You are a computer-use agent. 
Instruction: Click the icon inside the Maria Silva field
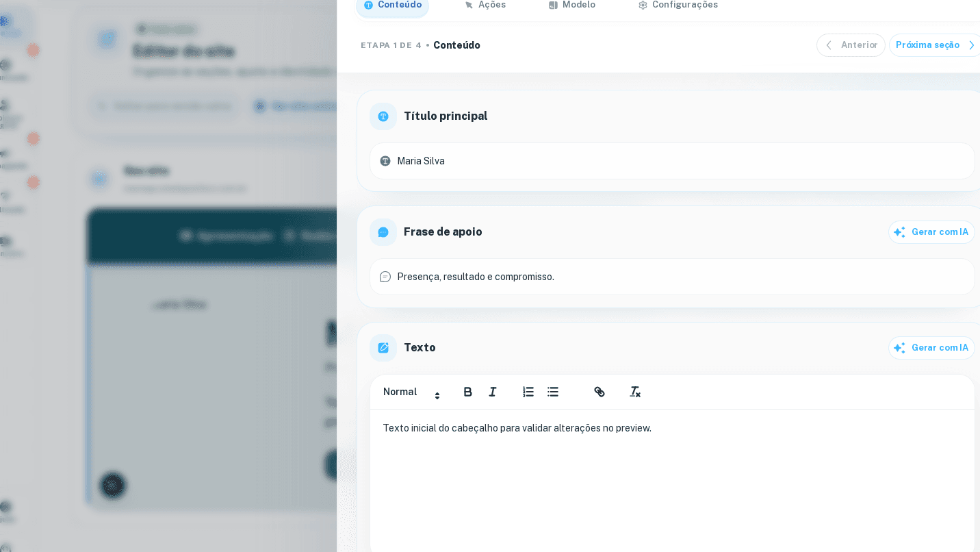tap(385, 161)
